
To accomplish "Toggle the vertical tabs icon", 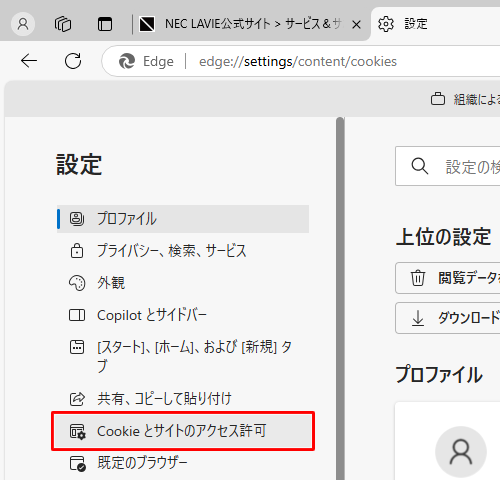I will coord(105,24).
